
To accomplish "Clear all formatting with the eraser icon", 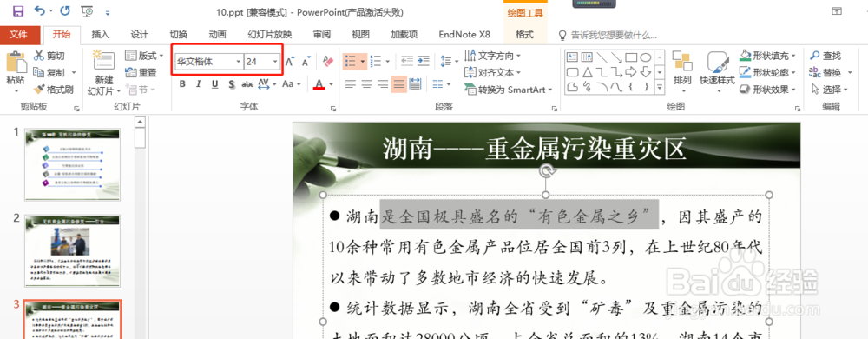I will coord(328,62).
